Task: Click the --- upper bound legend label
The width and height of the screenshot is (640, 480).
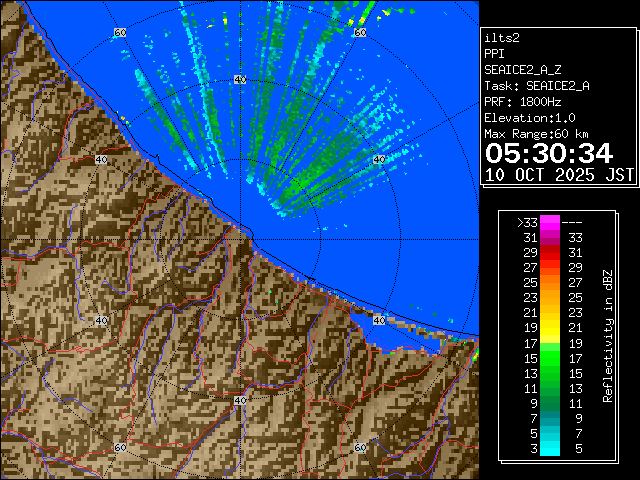Action: (575, 223)
